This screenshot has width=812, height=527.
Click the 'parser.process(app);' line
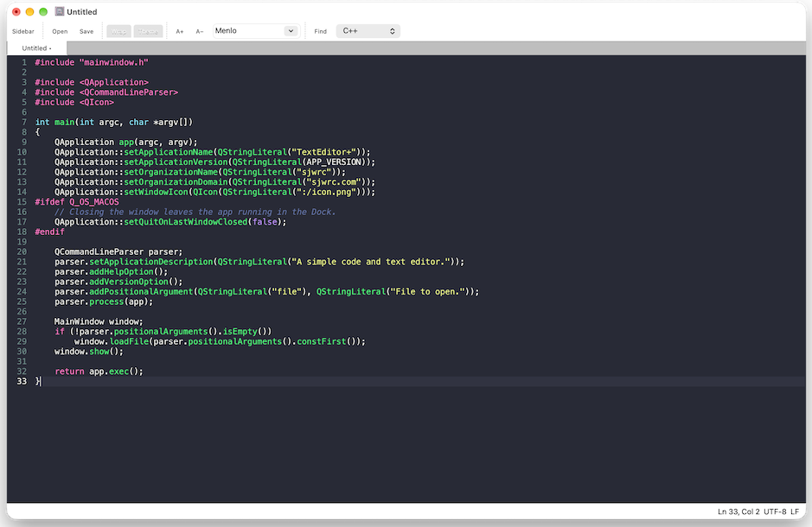pos(104,302)
